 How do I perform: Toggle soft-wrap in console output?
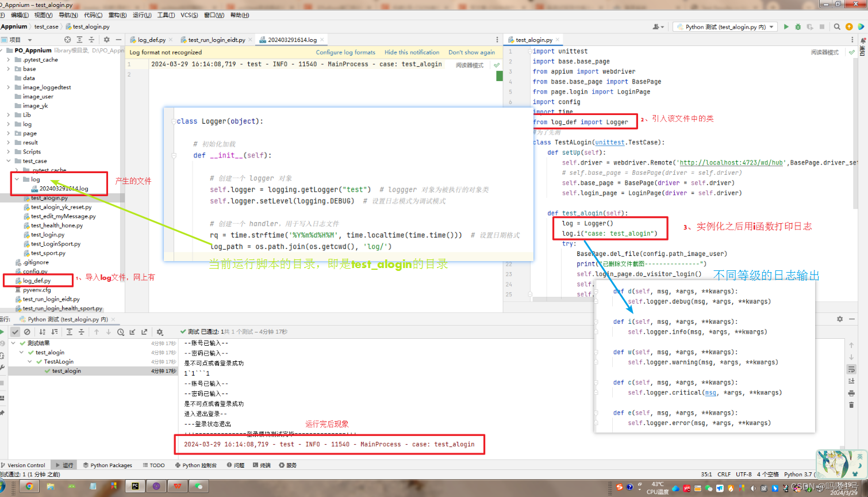(x=851, y=369)
